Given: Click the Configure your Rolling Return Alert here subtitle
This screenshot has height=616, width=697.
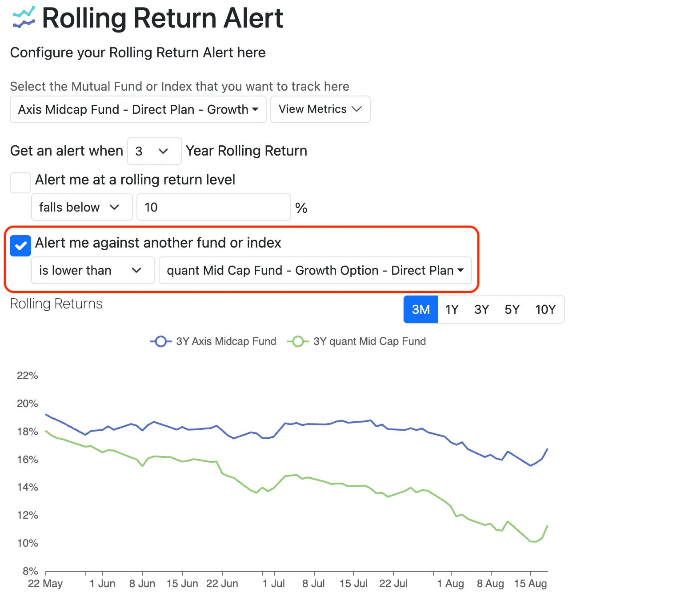Looking at the screenshot, I should coord(138,52).
